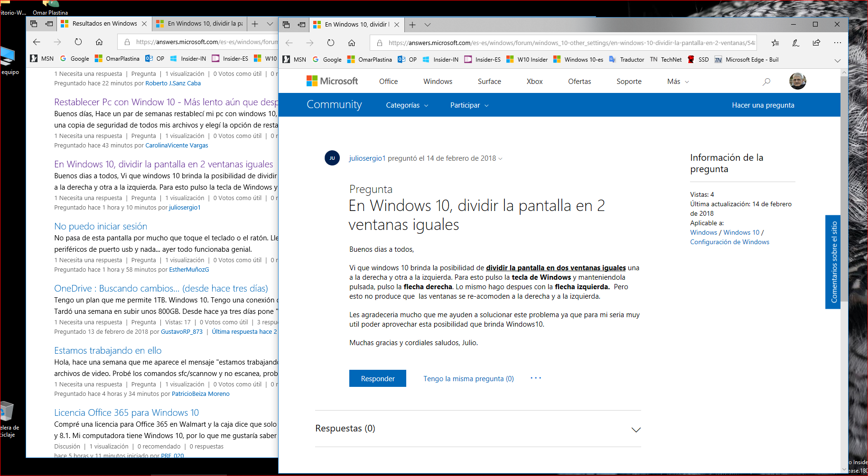Open the Soporte menu item

tap(629, 82)
